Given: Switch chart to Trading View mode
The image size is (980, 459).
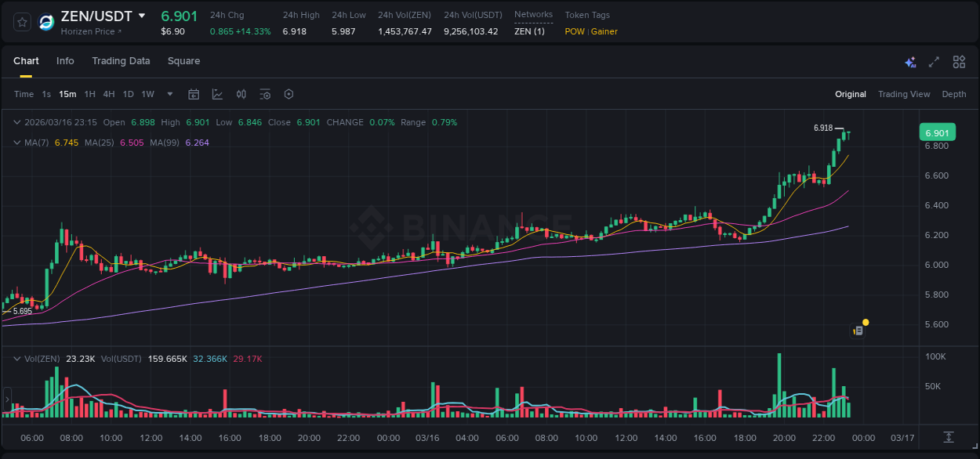Looking at the screenshot, I should point(903,94).
